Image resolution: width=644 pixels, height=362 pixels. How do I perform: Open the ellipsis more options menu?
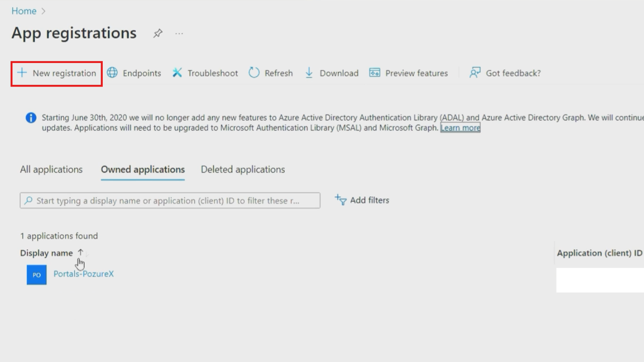coord(179,34)
